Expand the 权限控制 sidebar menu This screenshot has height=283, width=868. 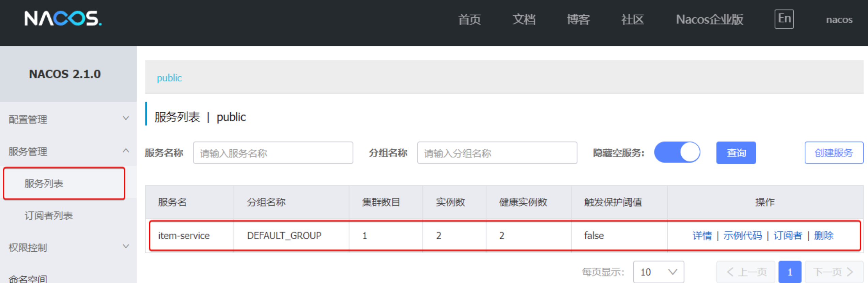pyautogui.click(x=68, y=248)
